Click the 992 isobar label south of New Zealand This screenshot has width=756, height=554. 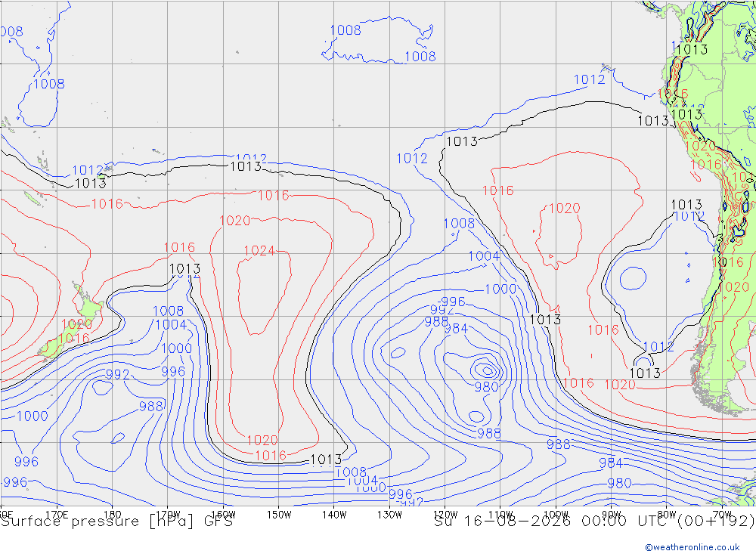pyautogui.click(x=118, y=374)
